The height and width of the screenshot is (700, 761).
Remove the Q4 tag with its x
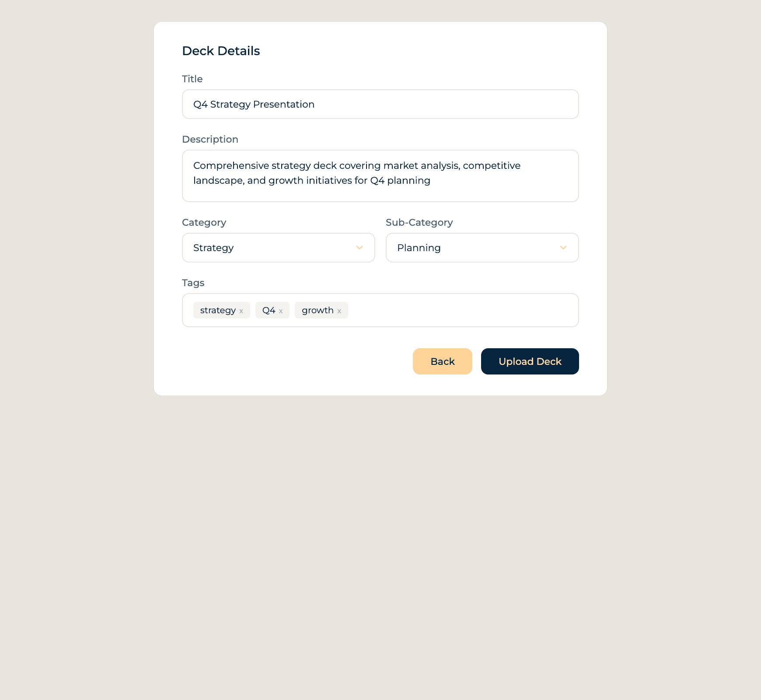[x=281, y=311]
